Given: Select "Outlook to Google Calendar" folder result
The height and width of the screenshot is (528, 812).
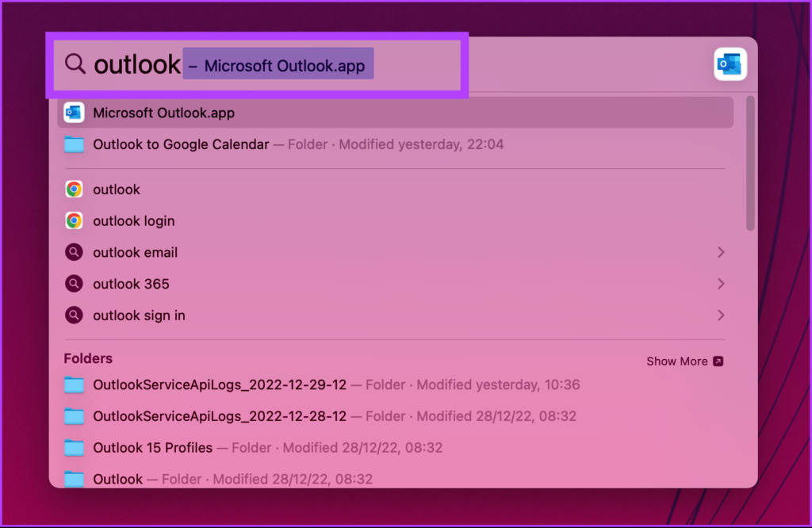Looking at the screenshot, I should [x=395, y=144].
